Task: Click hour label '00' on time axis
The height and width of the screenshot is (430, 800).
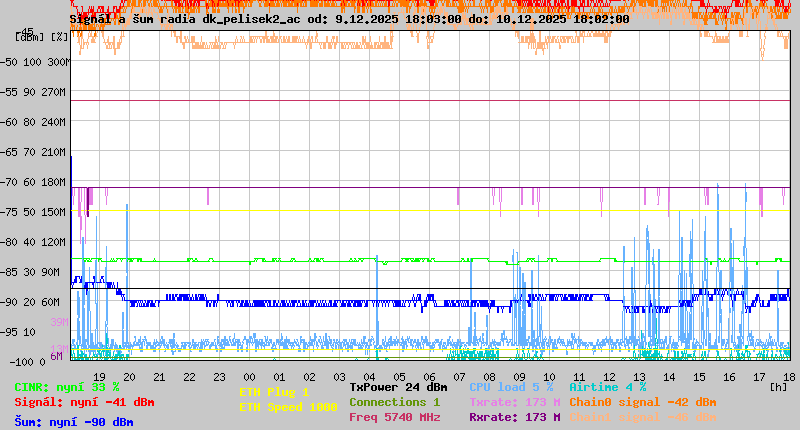Action: coord(249,377)
